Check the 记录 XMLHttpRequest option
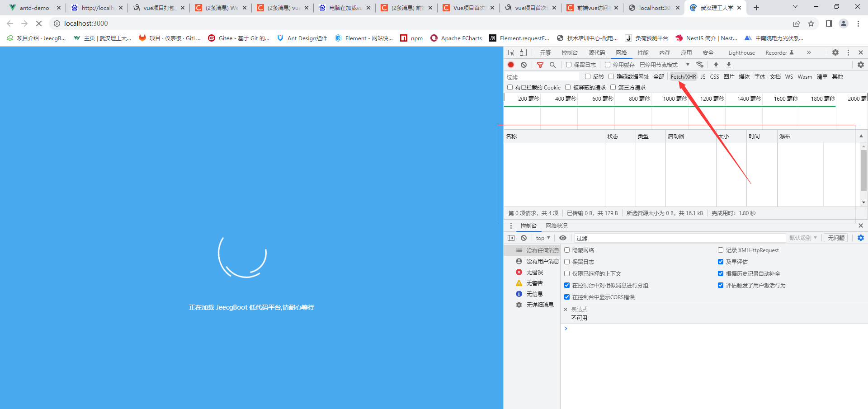868x409 pixels. click(721, 250)
